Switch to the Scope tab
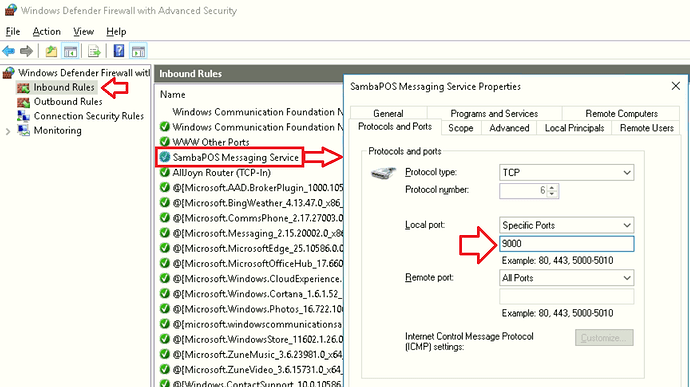The image size is (690, 387). pos(461,128)
